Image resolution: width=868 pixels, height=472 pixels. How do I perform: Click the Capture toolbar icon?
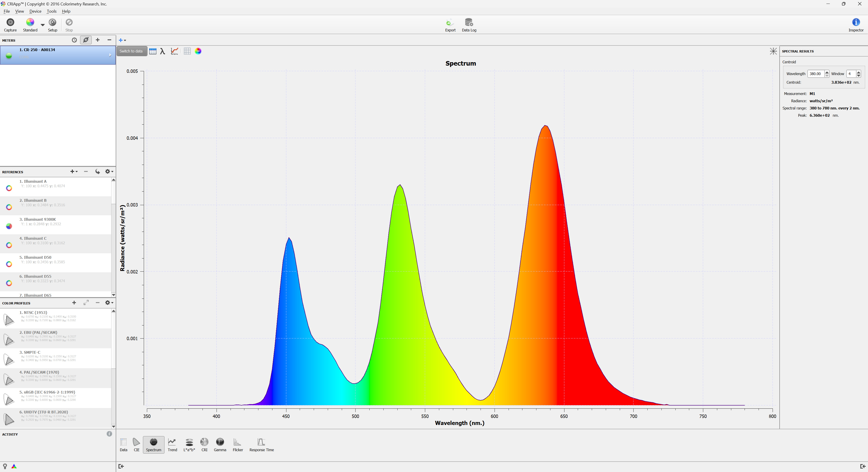(x=10, y=23)
